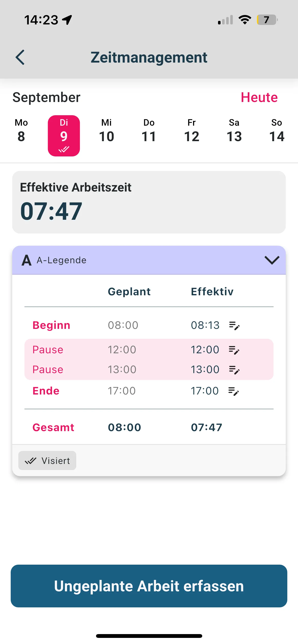
Task: Select Wednesday 10 in the week strip
Action: pyautogui.click(x=106, y=130)
